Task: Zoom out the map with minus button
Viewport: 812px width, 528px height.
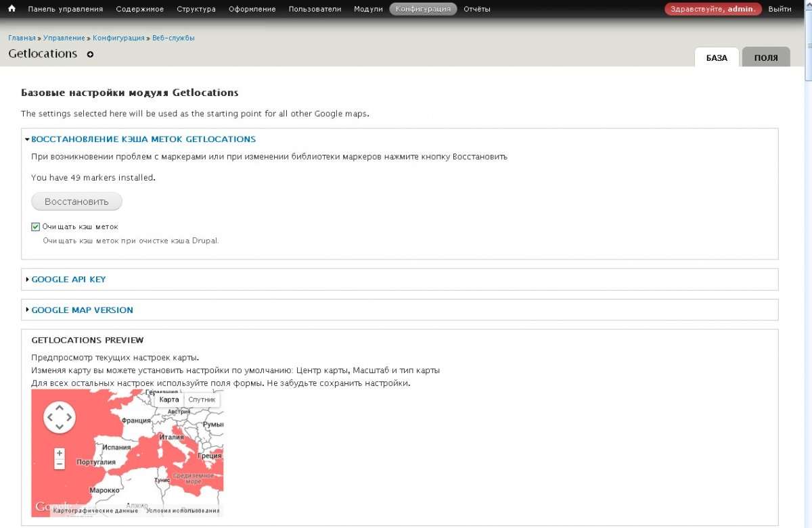Action: pos(60,464)
